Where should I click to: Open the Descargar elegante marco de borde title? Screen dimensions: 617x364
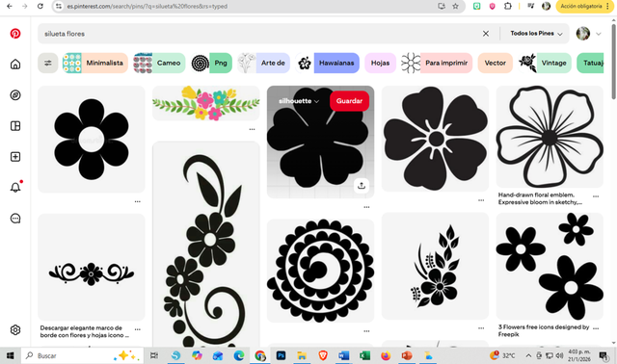84,331
